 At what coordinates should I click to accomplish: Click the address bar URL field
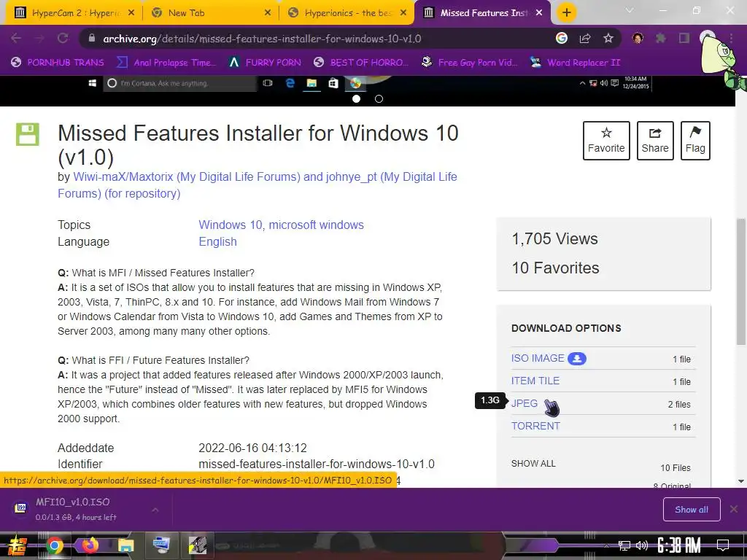tap(314, 39)
